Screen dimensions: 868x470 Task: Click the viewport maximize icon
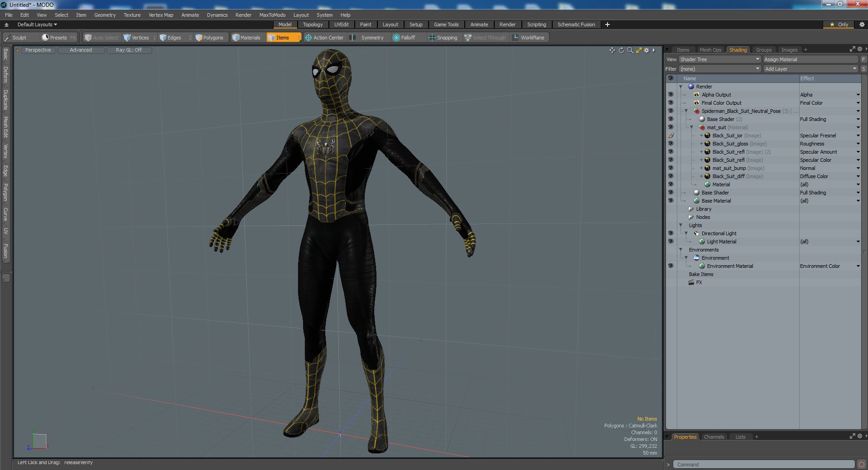[639, 50]
